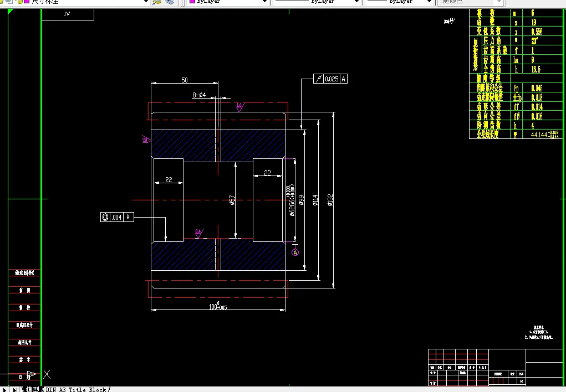
Task: Click the 44.144 span length value
Action: [x=545, y=135]
